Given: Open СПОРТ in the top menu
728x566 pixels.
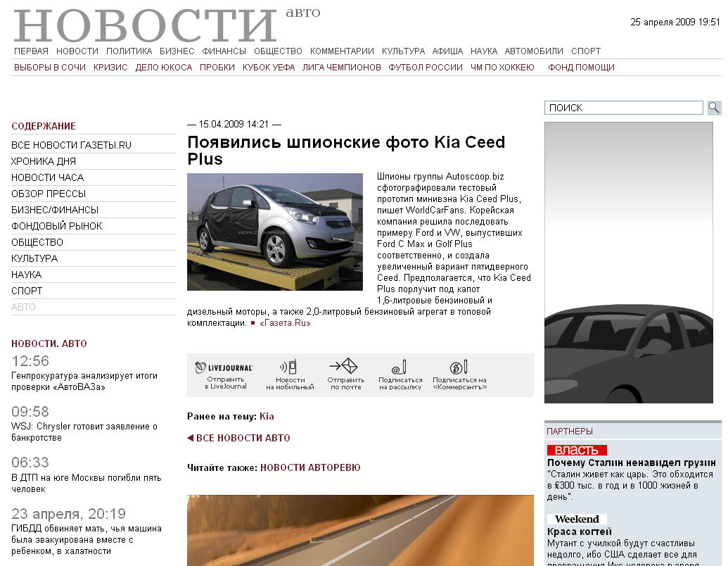Looking at the screenshot, I should click(x=586, y=51).
